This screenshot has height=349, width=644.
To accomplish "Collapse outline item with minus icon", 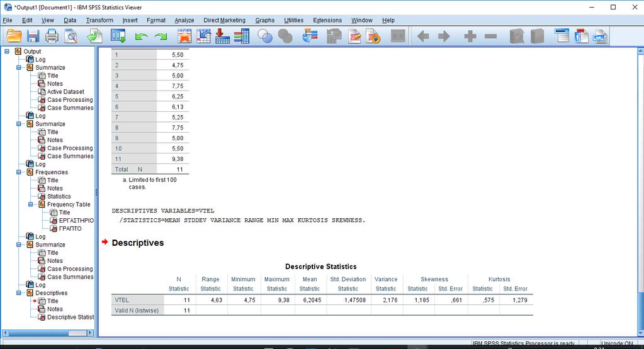I will [x=491, y=36].
